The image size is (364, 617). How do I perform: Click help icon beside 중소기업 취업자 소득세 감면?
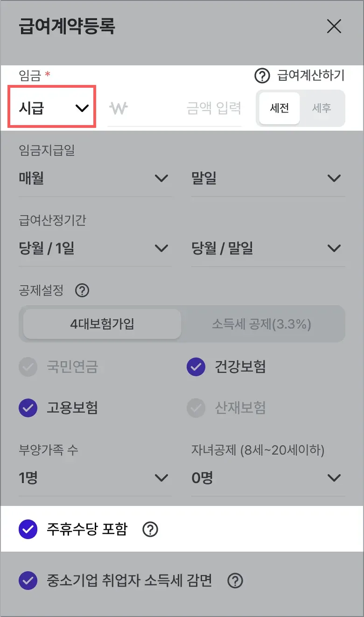(x=235, y=581)
